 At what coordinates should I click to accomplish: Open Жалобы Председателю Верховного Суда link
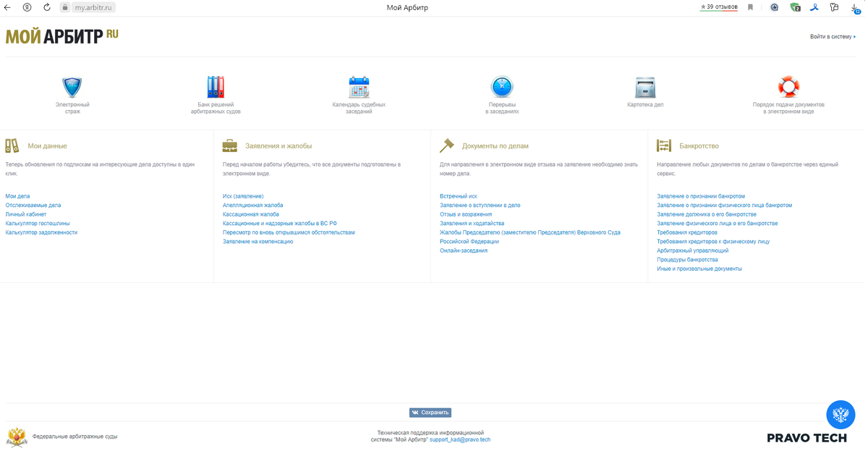[x=530, y=237]
